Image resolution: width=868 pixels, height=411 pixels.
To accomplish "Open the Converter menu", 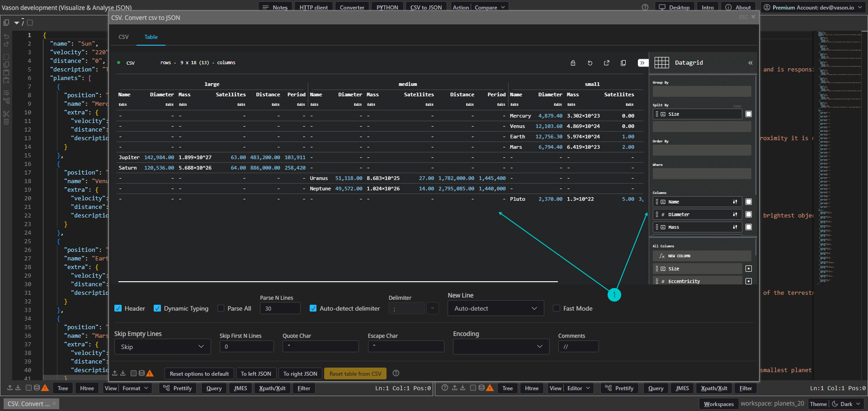I will (352, 7).
